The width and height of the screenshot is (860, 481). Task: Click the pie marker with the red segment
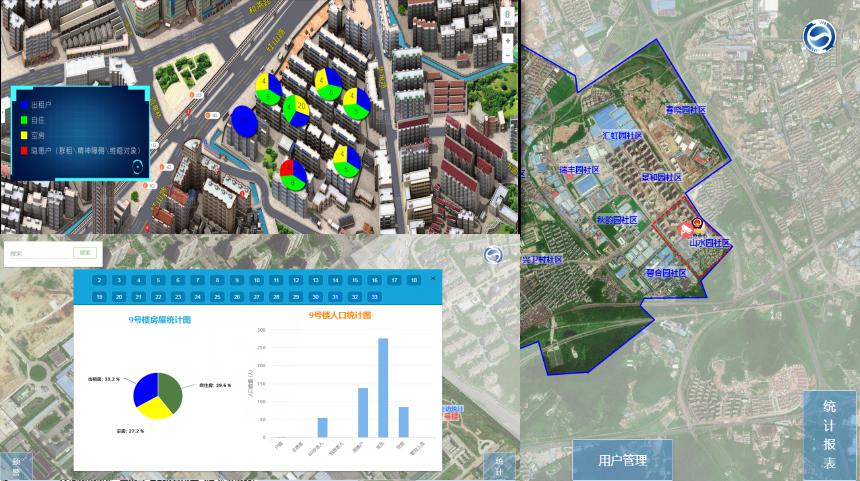coord(292,174)
